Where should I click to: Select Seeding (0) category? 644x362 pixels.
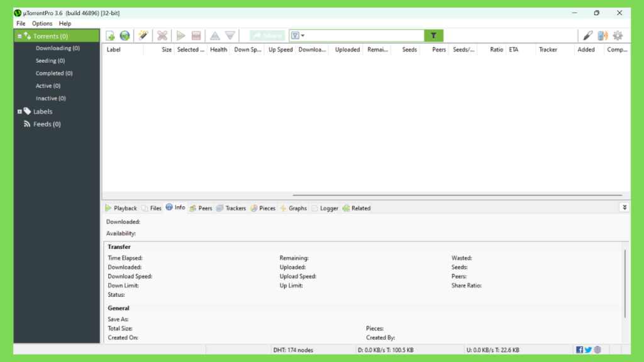click(50, 61)
